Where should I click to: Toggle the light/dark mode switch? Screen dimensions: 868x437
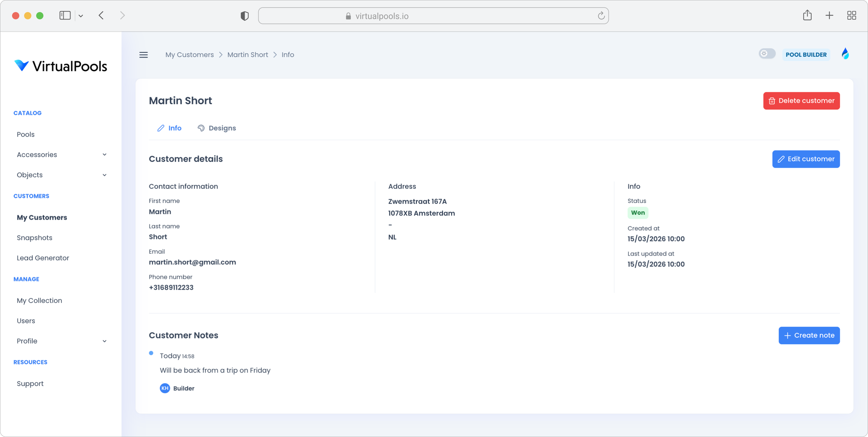click(767, 54)
